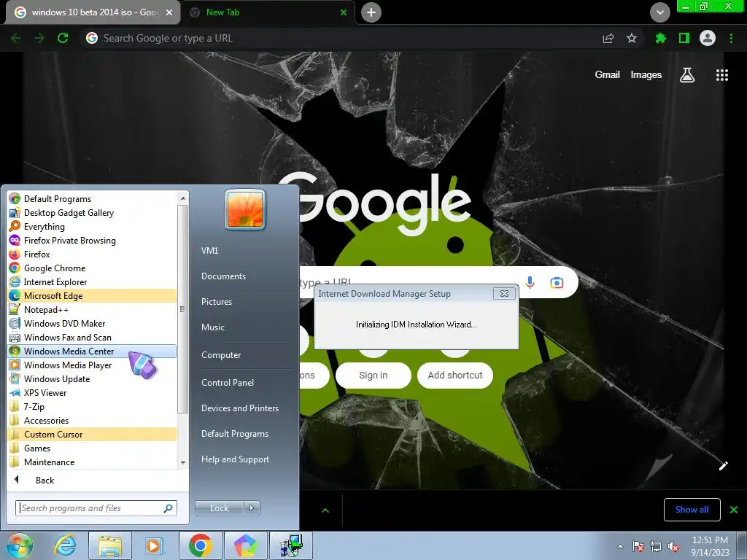Toggle Chrome's side panel
Image resolution: width=747 pixels, height=560 pixels.
684,38
